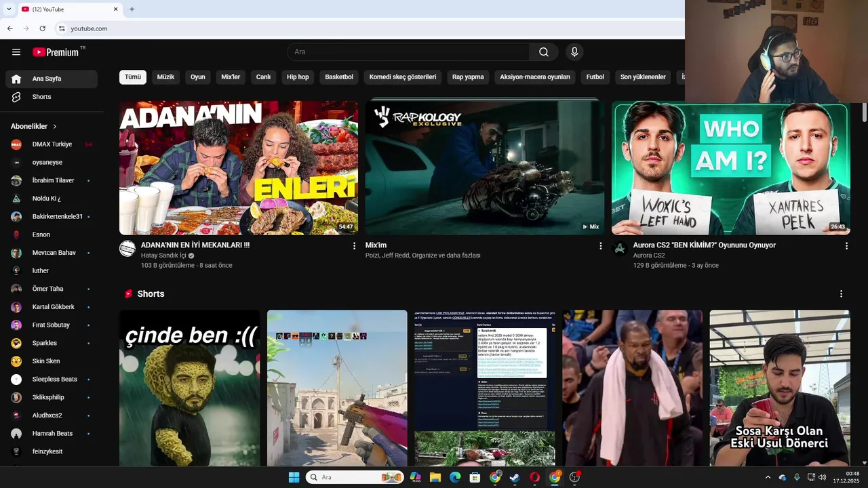Open Windows Start menu

(294, 477)
